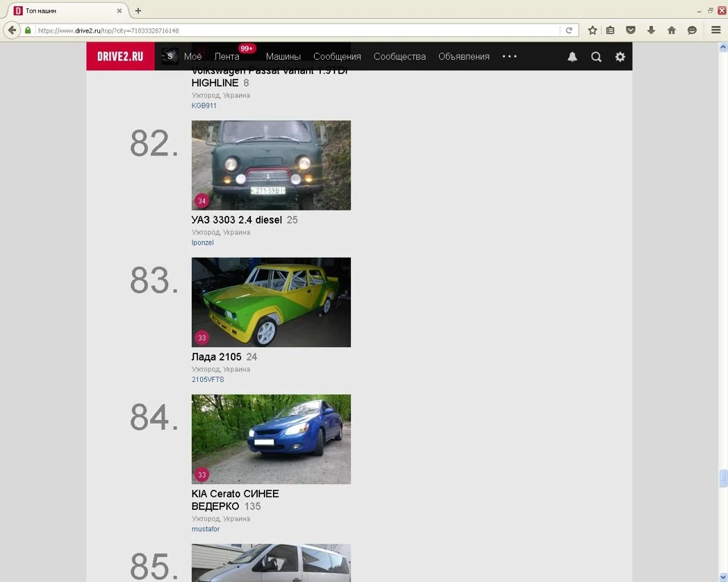Click the browser back arrow button
The image size is (728, 582).
pyautogui.click(x=12, y=30)
